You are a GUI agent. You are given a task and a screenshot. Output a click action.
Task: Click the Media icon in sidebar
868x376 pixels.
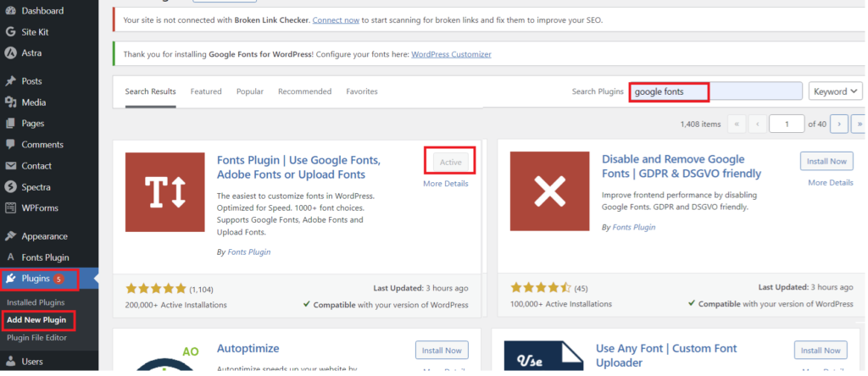10,102
